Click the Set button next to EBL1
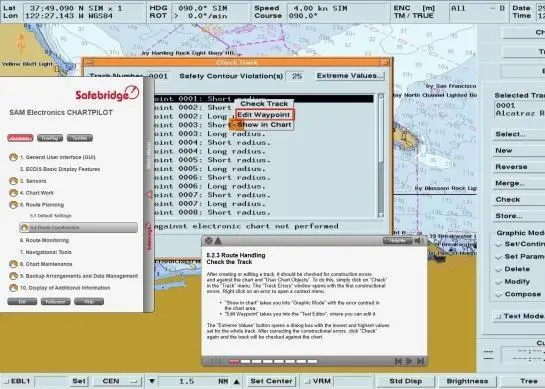 pyautogui.click(x=79, y=381)
